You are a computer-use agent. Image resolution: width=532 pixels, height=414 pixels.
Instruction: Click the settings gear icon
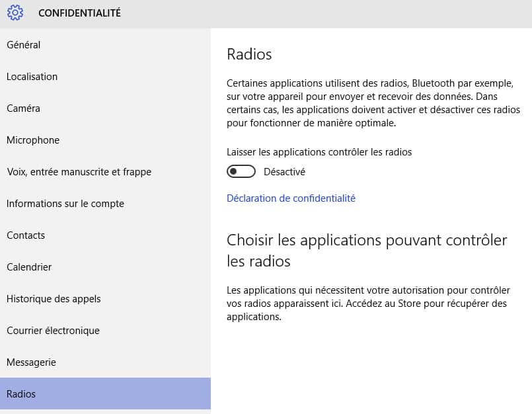tap(15, 13)
